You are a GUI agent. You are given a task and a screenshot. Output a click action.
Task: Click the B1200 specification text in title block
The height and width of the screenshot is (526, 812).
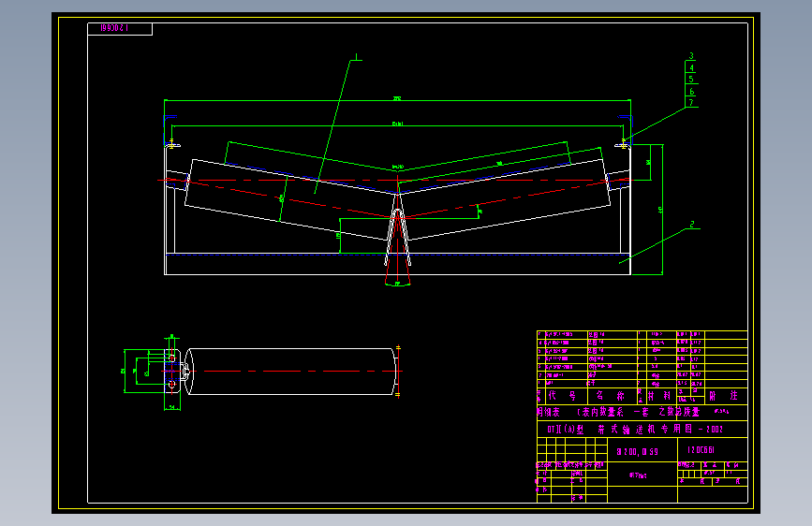pyautogui.click(x=637, y=452)
